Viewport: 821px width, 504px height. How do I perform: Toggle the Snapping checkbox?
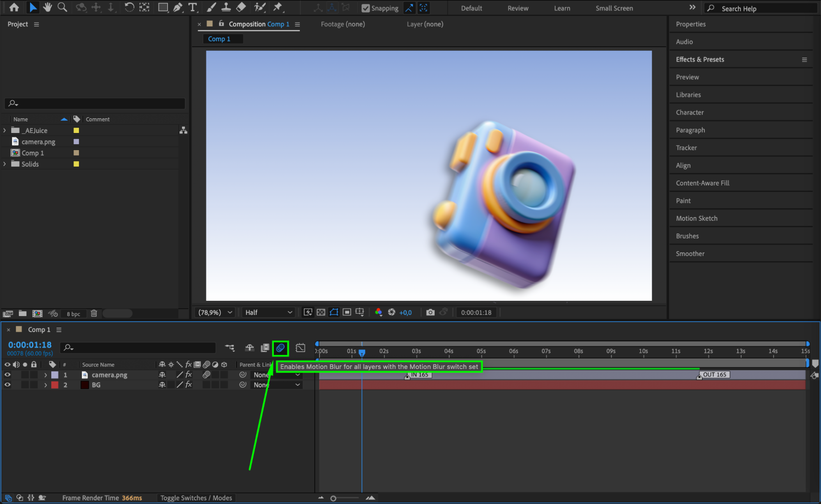coord(366,8)
